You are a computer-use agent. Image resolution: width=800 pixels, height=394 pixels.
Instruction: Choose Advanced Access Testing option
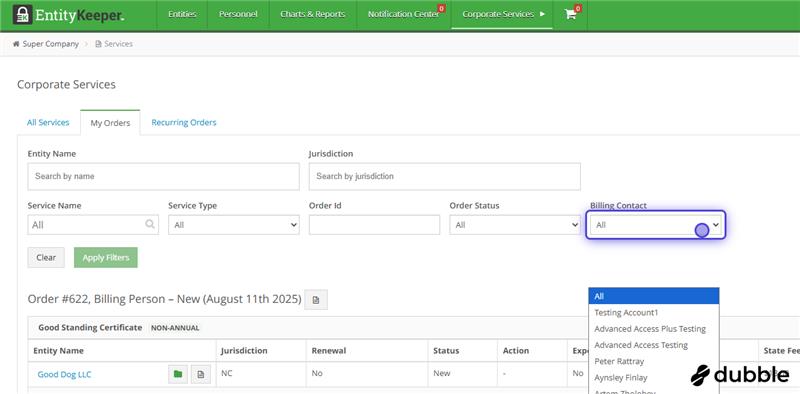click(654, 345)
